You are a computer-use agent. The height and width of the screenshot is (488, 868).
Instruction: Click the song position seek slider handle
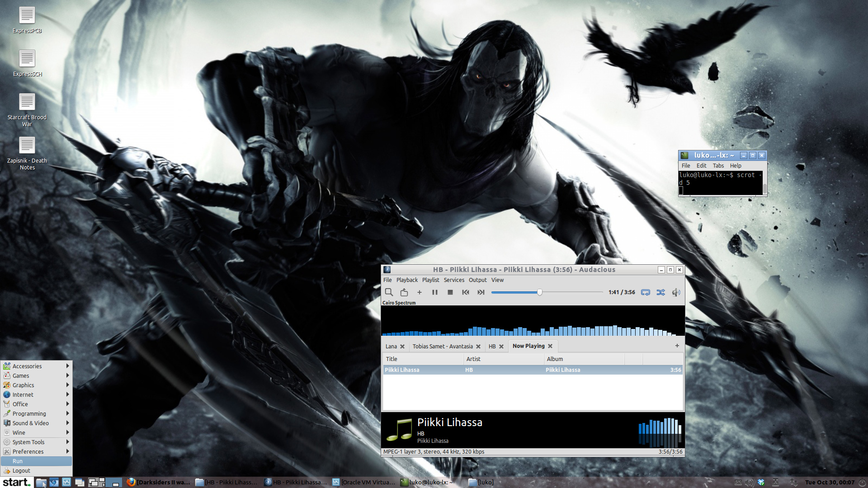click(x=540, y=292)
